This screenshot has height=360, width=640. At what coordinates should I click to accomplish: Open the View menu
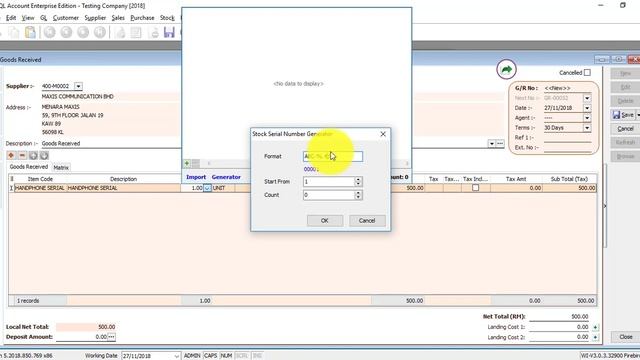[x=28, y=18]
